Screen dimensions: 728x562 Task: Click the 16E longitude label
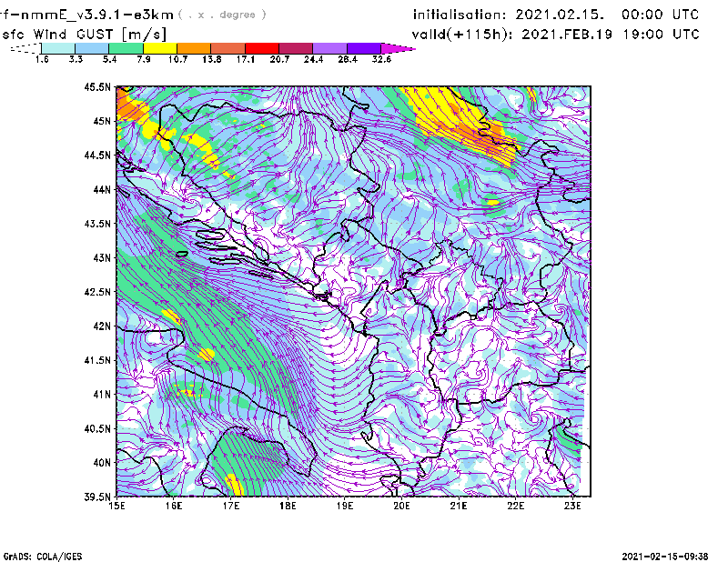point(174,506)
